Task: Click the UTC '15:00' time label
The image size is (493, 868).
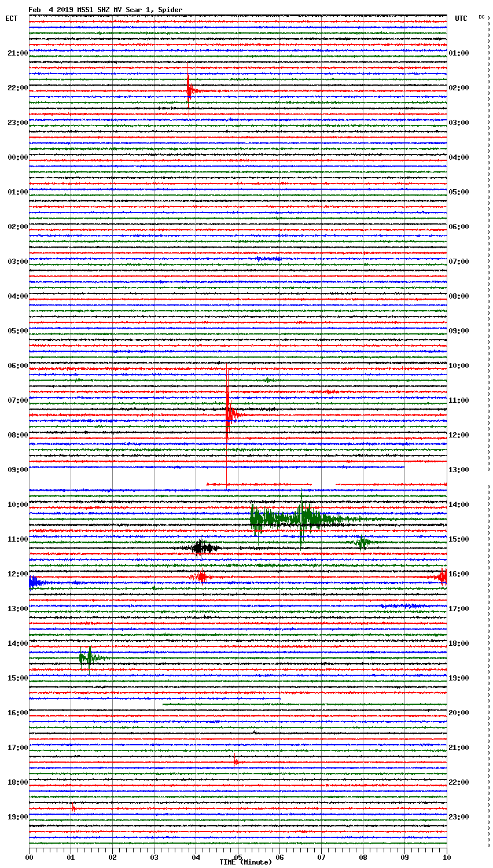Action: point(459,539)
